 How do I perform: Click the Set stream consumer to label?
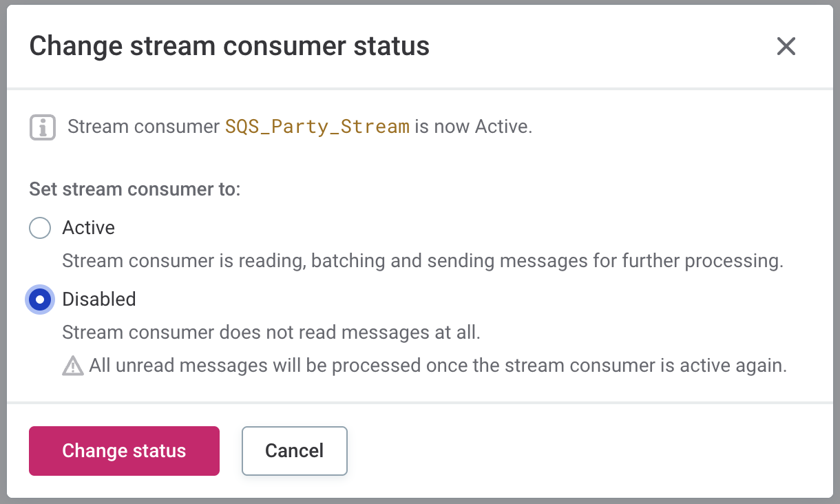tap(135, 189)
